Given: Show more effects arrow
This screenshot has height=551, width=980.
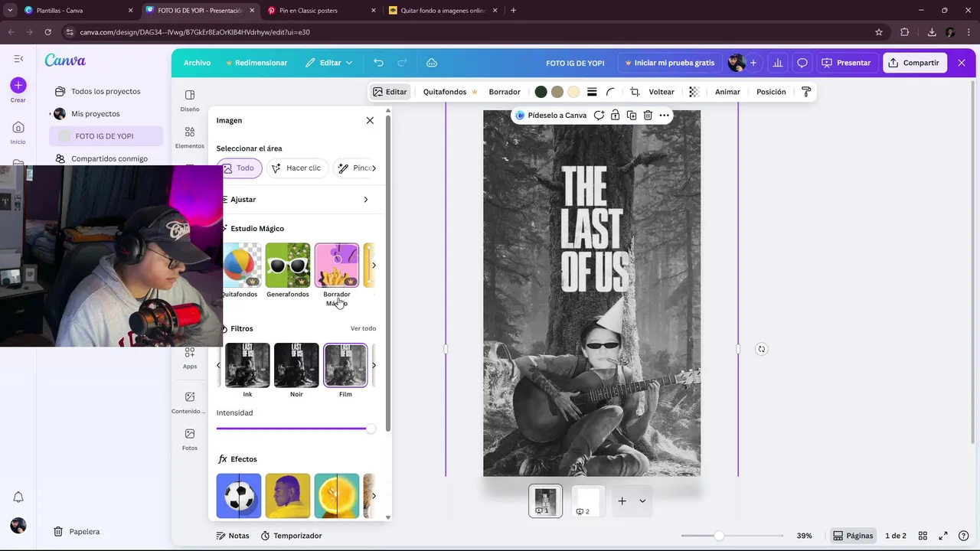Looking at the screenshot, I should point(374,496).
